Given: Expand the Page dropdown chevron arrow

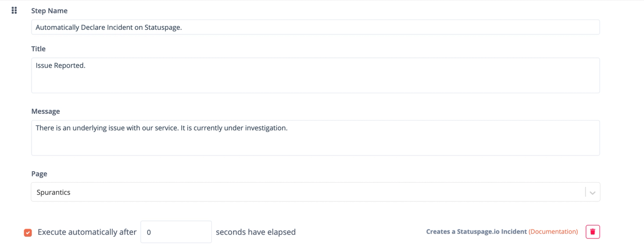Looking at the screenshot, I should click(x=592, y=192).
